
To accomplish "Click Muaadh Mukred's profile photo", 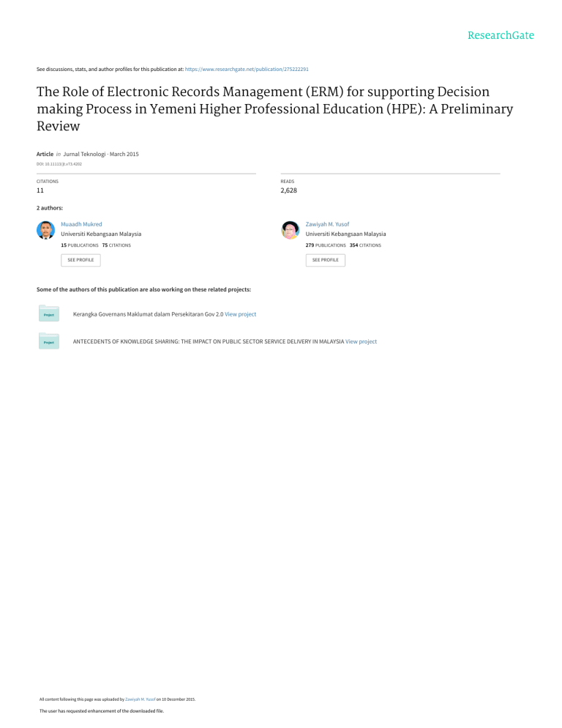I will pos(45,230).
